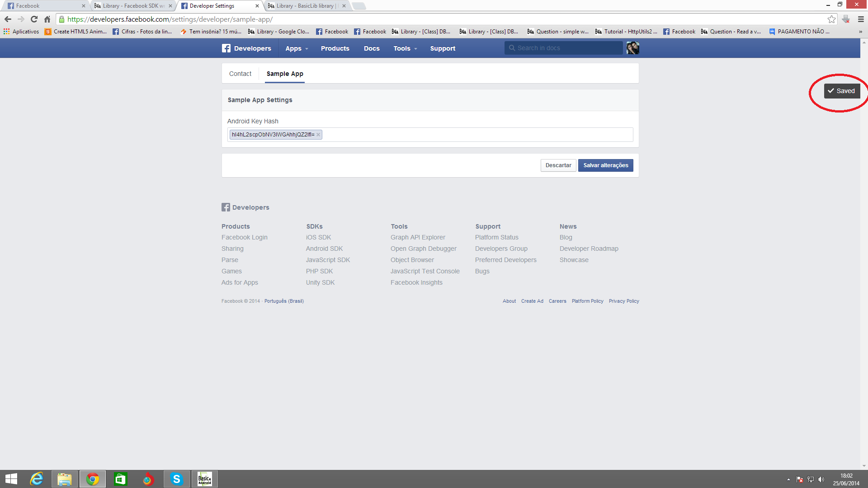The image size is (868, 488).
Task: Open Create HTML5 Anim... bookmark
Action: point(75,32)
